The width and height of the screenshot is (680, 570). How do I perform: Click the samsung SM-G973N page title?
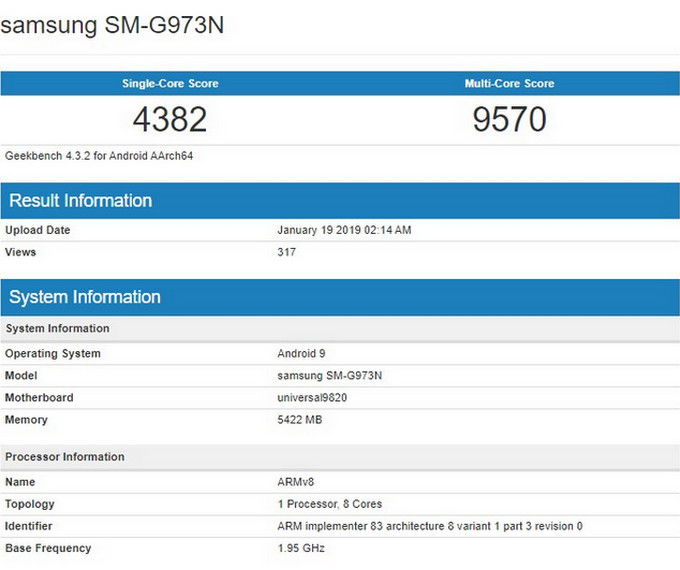(x=112, y=25)
